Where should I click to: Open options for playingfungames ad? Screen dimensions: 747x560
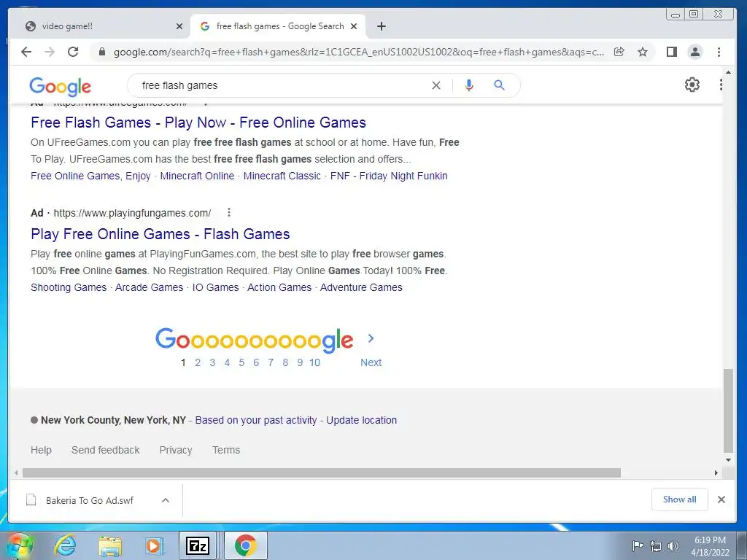(x=229, y=212)
